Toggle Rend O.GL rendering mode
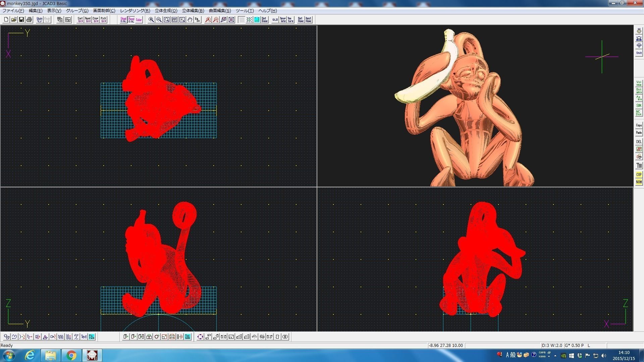Image resolution: width=644 pixels, height=362 pixels. 131,20
